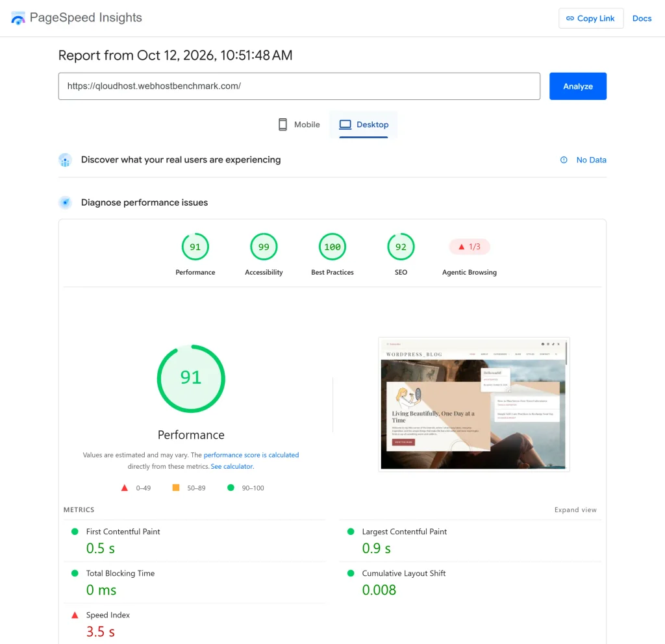Open the performance score is calculated link
665x644 pixels.
[x=251, y=455]
